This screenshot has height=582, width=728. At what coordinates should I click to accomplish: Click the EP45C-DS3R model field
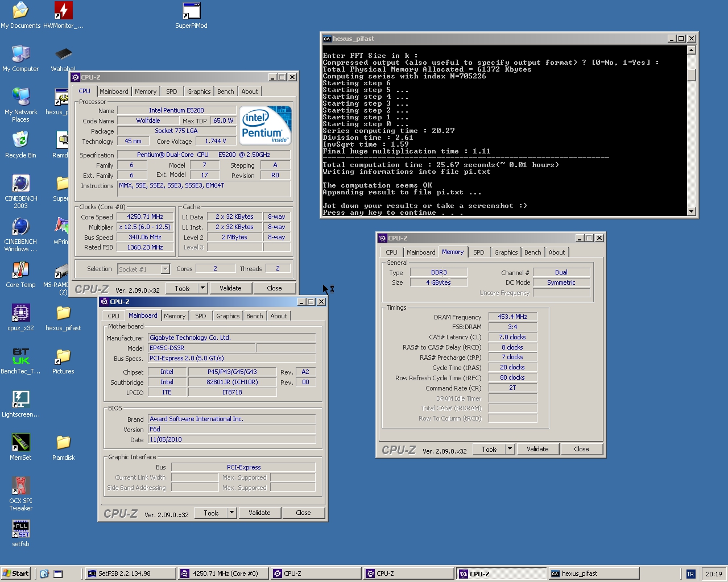point(201,348)
